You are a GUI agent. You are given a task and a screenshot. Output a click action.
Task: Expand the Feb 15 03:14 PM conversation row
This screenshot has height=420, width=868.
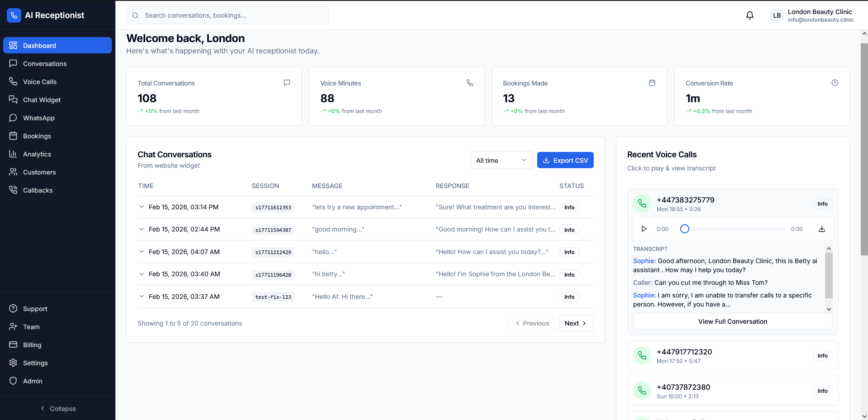coord(142,207)
